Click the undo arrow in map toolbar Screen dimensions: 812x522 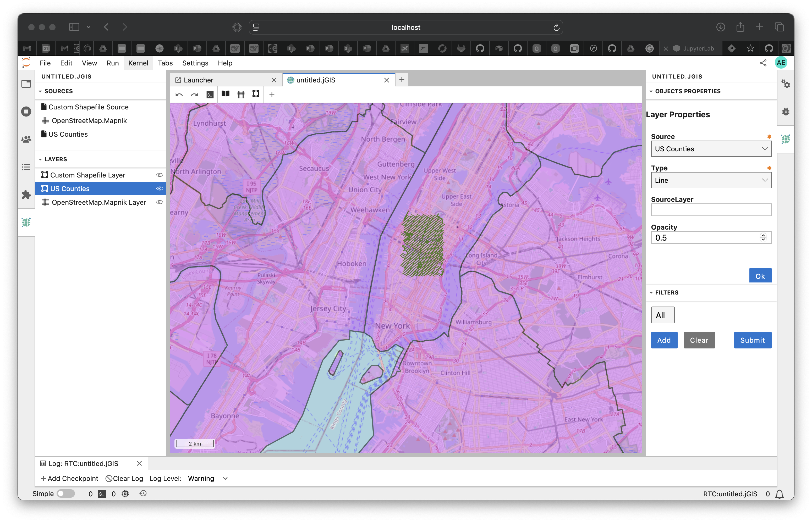179,95
